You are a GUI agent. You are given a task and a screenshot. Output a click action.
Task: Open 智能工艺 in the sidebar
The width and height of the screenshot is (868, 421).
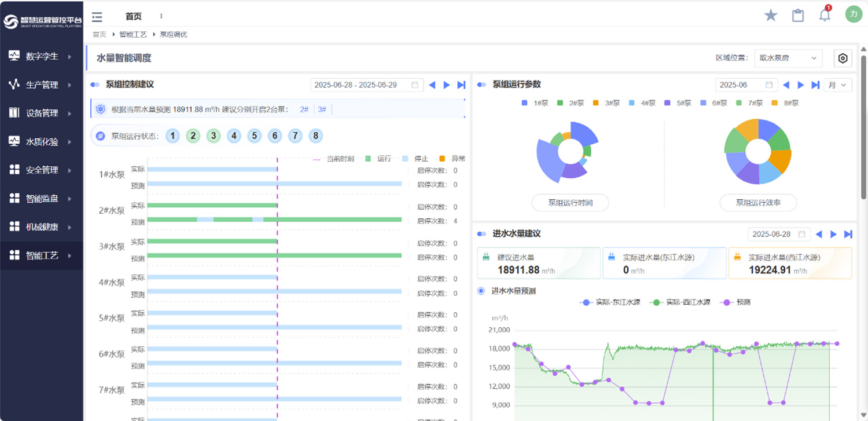point(42,255)
